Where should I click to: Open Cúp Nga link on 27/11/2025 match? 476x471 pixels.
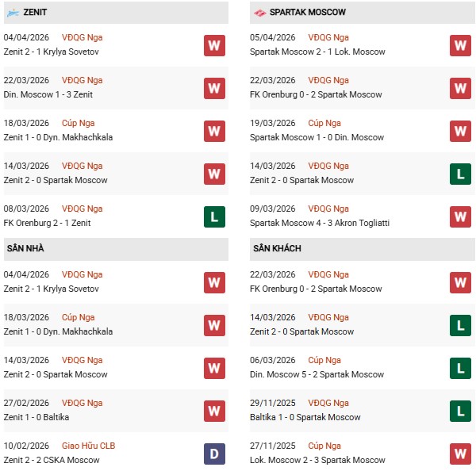point(324,446)
